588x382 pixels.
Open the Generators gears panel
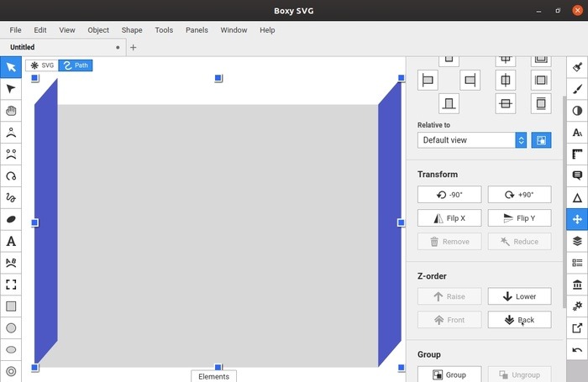[x=577, y=306]
